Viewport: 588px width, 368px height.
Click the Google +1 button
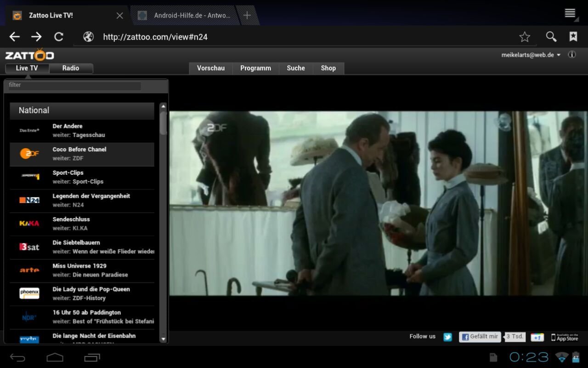coord(537,337)
